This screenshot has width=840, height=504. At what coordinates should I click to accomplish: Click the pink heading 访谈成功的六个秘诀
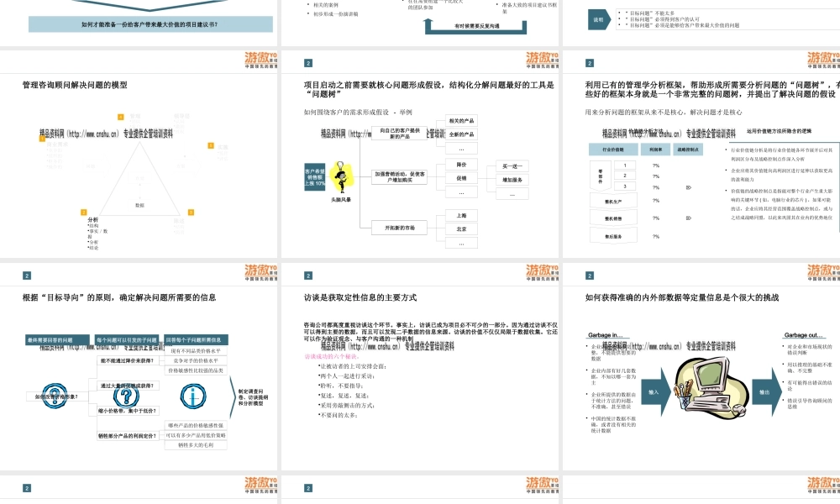[x=332, y=356]
